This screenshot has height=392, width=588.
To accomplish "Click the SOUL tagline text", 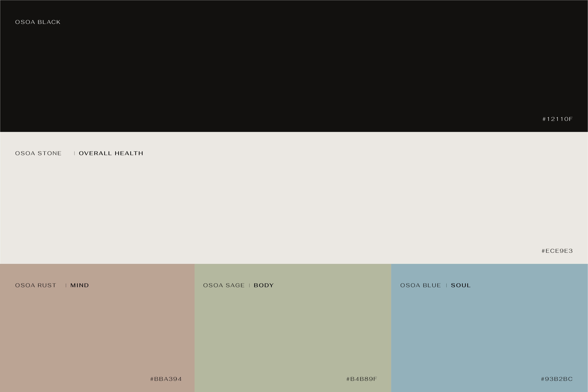I will (460, 285).
